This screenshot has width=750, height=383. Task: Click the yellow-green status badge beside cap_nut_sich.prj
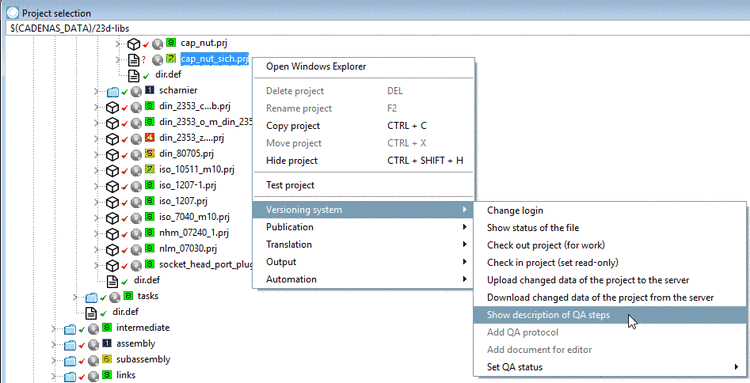(x=171, y=59)
